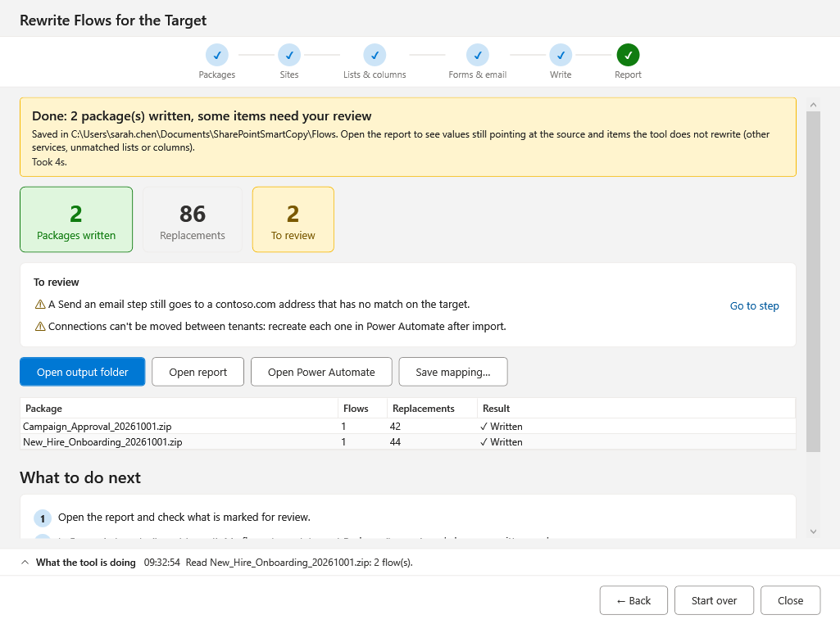Click the Back button

(633, 600)
